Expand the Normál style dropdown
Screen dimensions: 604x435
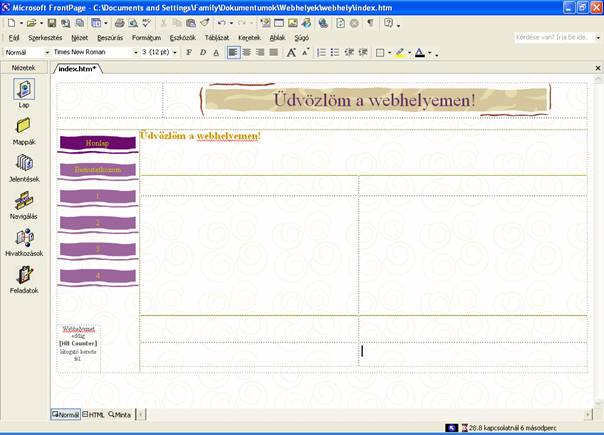point(47,52)
